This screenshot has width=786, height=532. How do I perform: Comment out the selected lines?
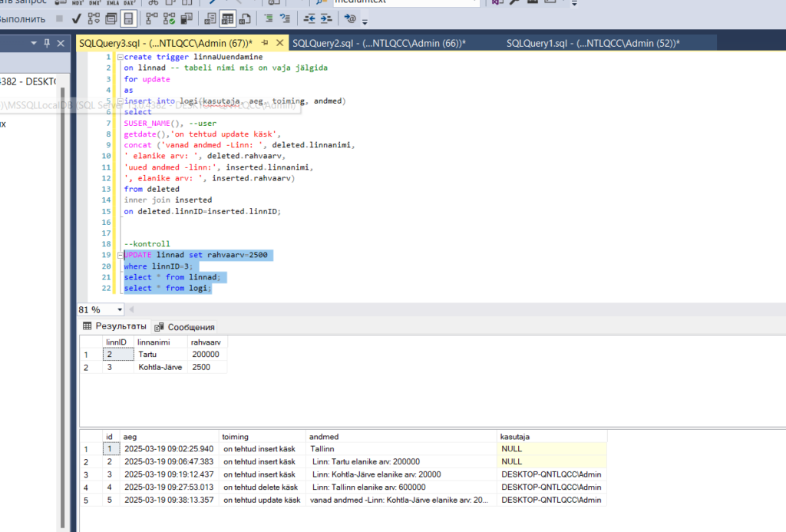click(268, 19)
